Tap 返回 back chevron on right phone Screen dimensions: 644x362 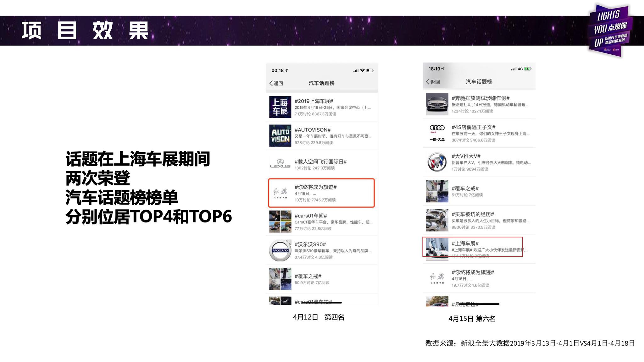point(428,82)
